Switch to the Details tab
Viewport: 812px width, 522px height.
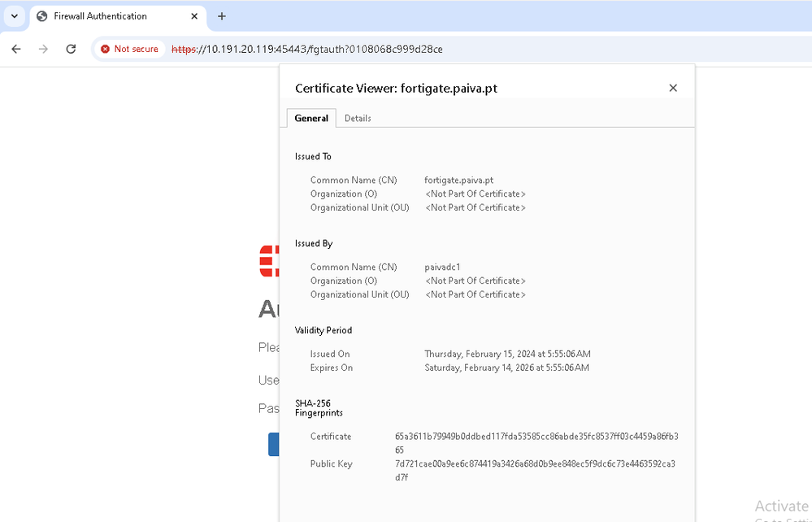pyautogui.click(x=358, y=118)
